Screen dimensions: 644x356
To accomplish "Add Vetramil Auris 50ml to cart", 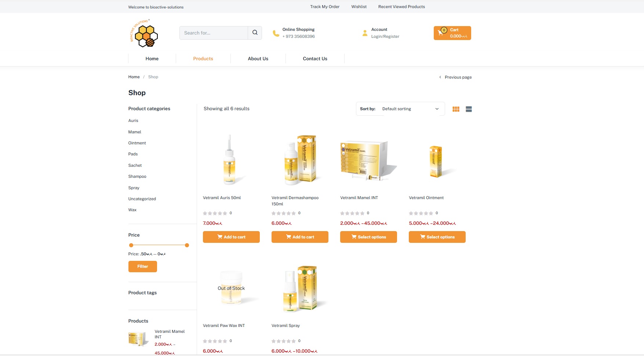I will 231,237.
